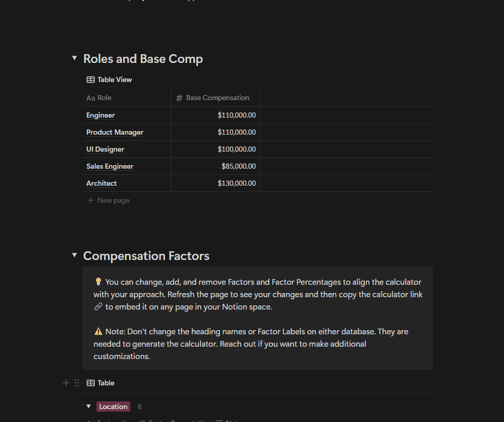This screenshot has width=504, height=422.
Task: Click the chain link icon in callout
Action: [x=98, y=306]
